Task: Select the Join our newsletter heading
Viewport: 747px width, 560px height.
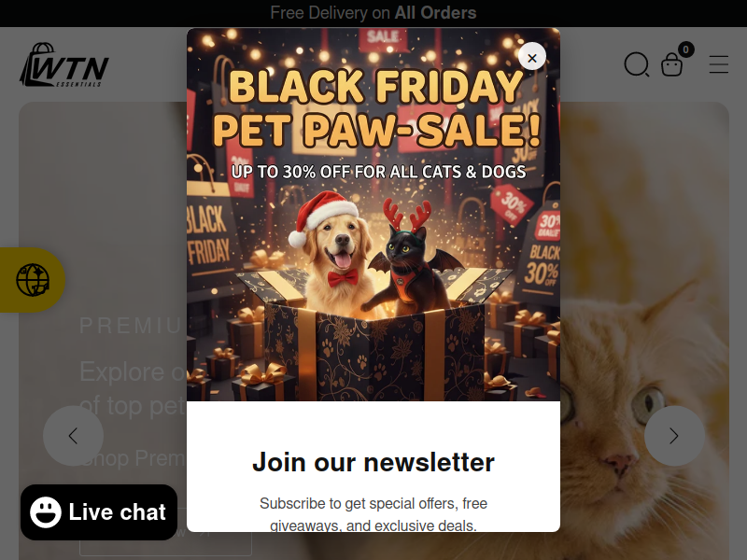Action: [373, 462]
